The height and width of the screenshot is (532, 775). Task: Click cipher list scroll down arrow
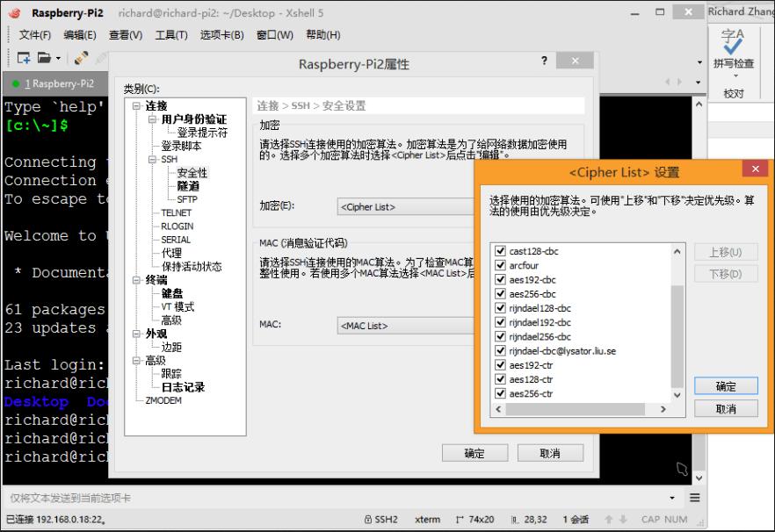pos(677,395)
